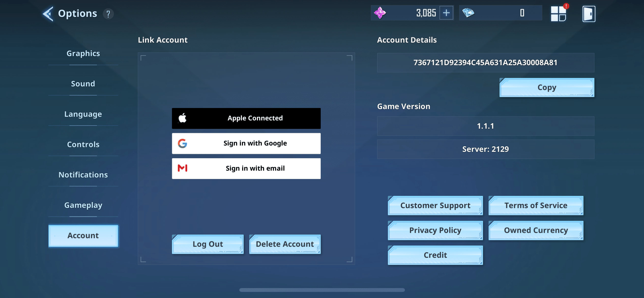Open Customer Support
The height and width of the screenshot is (298, 644).
(435, 205)
